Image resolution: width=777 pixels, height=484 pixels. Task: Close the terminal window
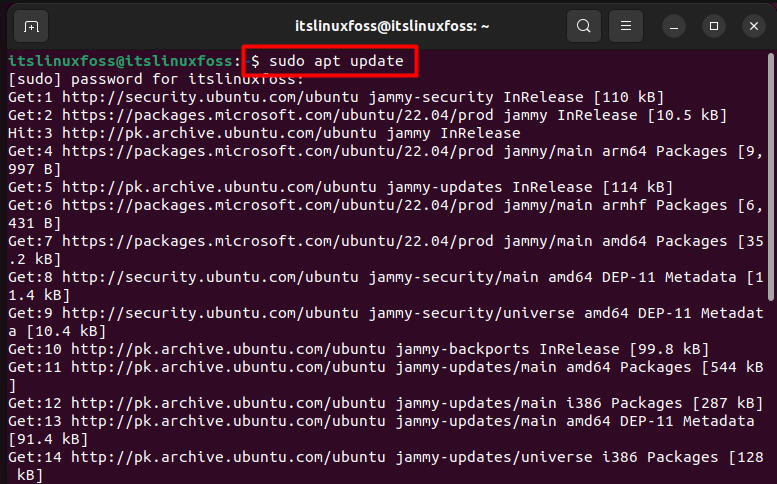pos(754,26)
